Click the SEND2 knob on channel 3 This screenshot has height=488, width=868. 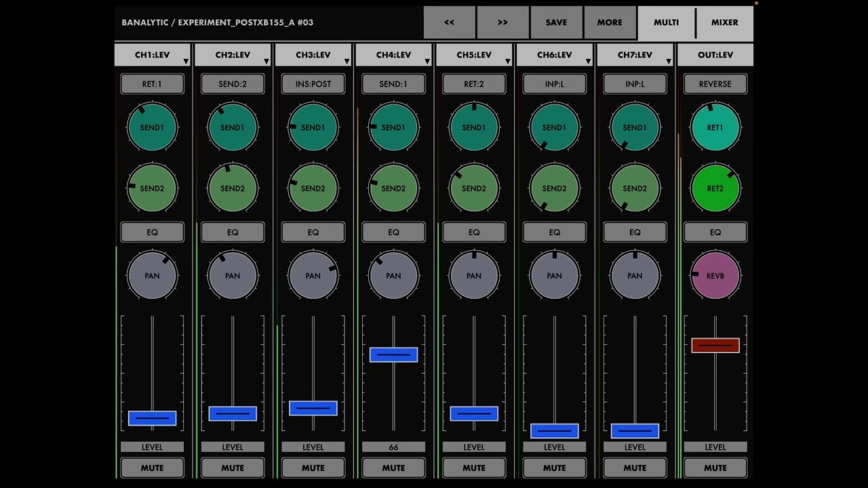coord(313,188)
